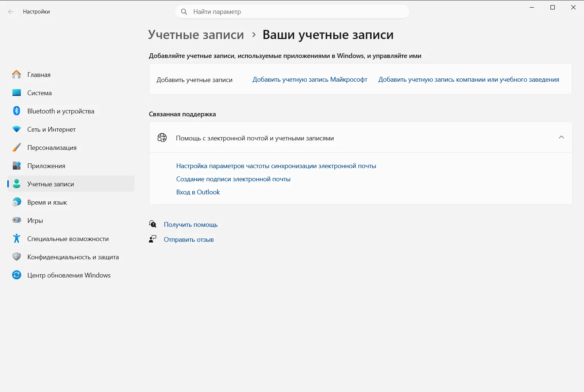The image size is (584, 392).
Task: Click the search magnifier icon
Action: [184, 12]
